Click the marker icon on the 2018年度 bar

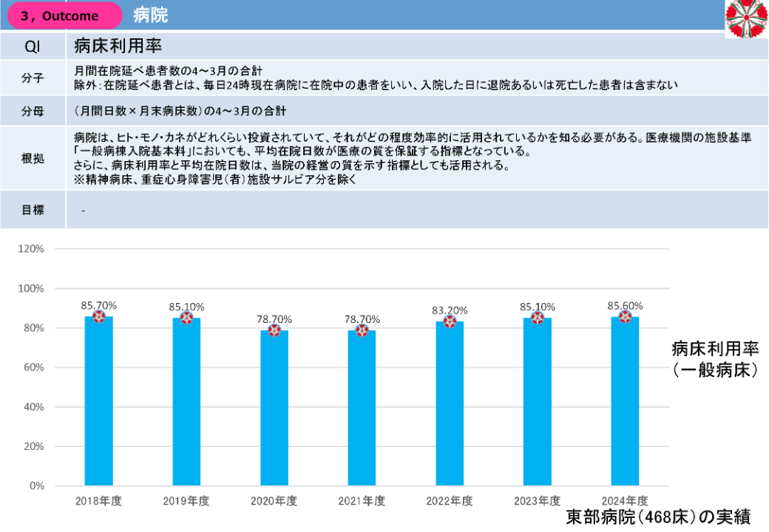(98, 317)
